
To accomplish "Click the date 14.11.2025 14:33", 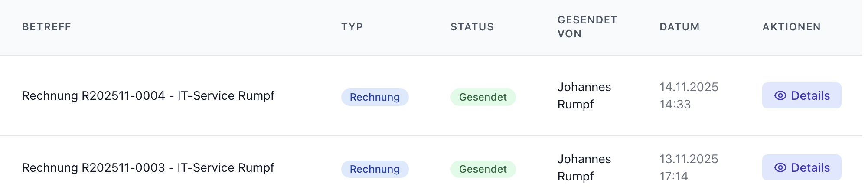I will pos(689,96).
